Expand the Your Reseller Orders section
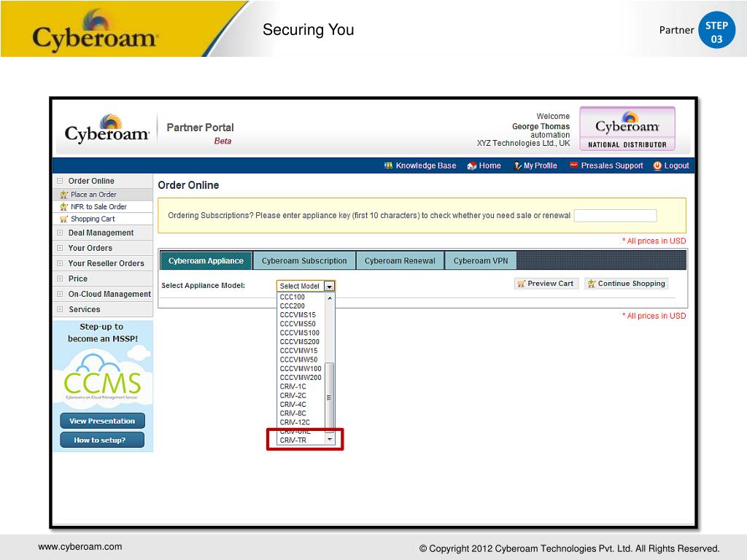Image resolution: width=747 pixels, height=560 pixels. coord(60,263)
